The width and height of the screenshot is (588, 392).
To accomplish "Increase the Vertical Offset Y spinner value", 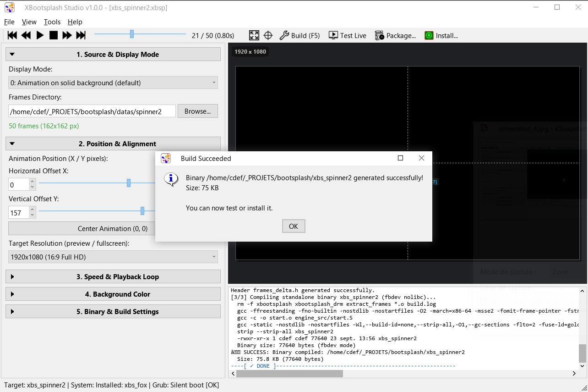I will [32, 210].
